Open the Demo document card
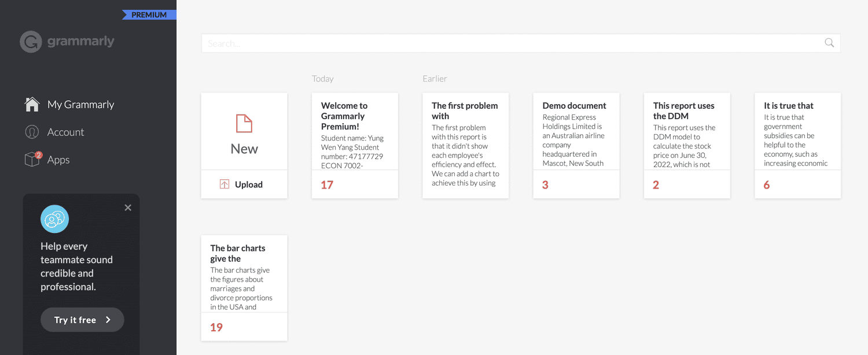 pyautogui.click(x=576, y=146)
